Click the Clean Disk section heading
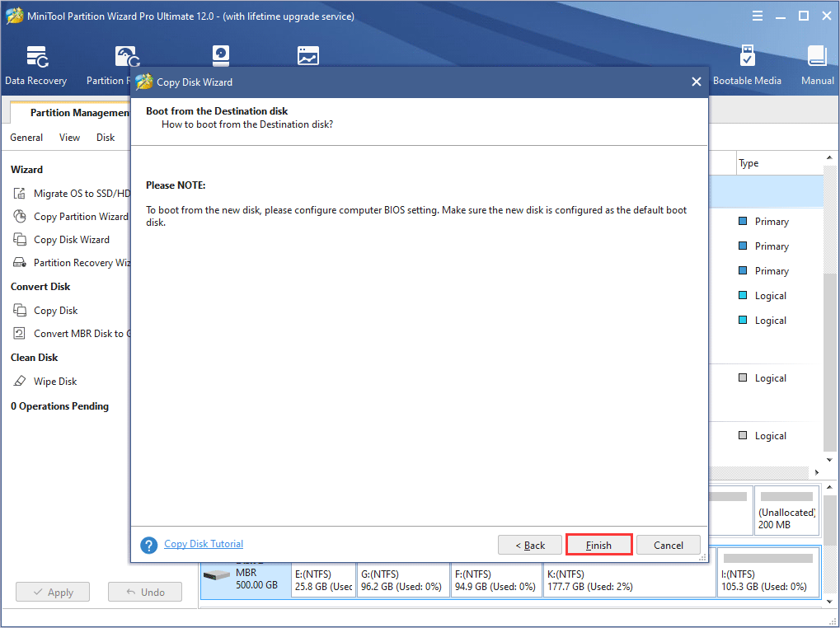Viewport: 840px width, 628px height. pyautogui.click(x=35, y=358)
